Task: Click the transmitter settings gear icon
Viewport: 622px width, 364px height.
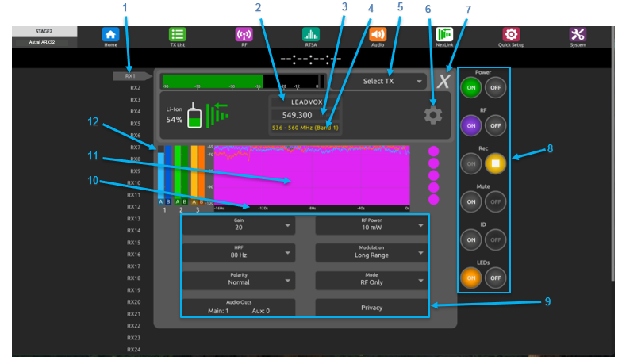Action: (x=433, y=115)
